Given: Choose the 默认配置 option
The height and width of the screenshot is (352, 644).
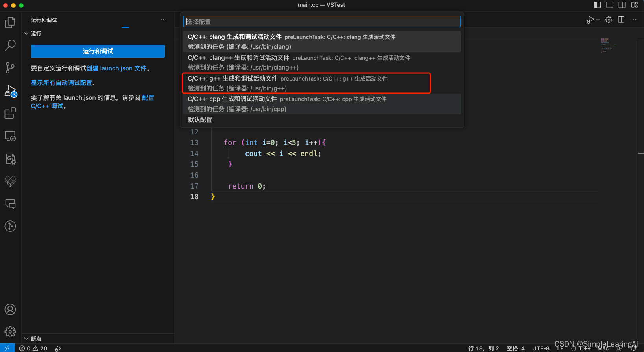Looking at the screenshot, I should (200, 120).
